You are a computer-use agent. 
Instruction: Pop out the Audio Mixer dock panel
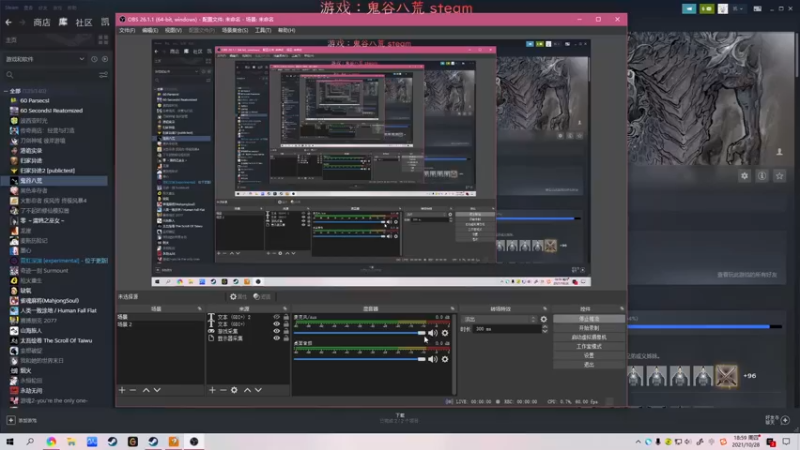452,309
